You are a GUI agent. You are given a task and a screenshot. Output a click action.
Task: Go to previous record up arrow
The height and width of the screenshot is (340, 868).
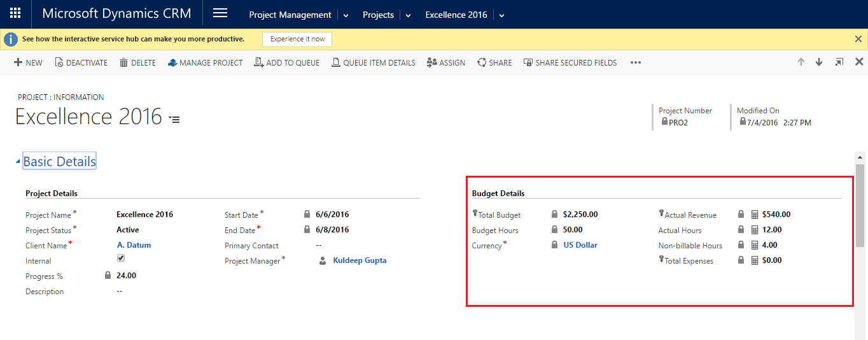coord(801,62)
